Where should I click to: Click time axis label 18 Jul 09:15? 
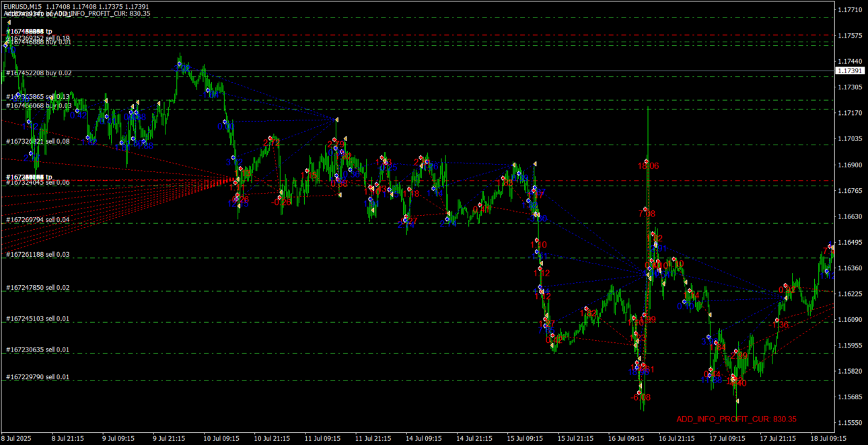[828, 438]
